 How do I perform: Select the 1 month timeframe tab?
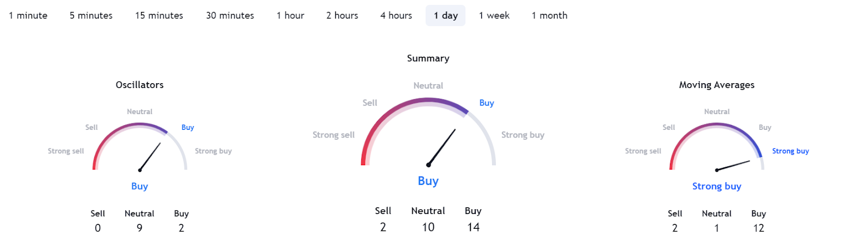point(550,16)
